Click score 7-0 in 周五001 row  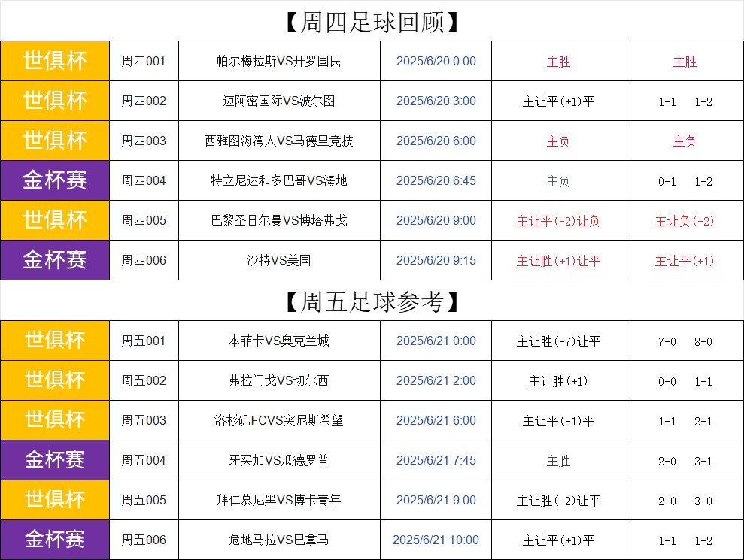coord(667,342)
